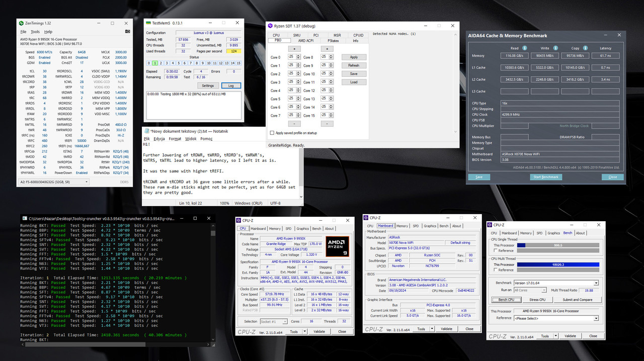The height and width of the screenshot is (361, 644).
Task: Check Reference under CPU Single Thread
Action: click(496, 250)
